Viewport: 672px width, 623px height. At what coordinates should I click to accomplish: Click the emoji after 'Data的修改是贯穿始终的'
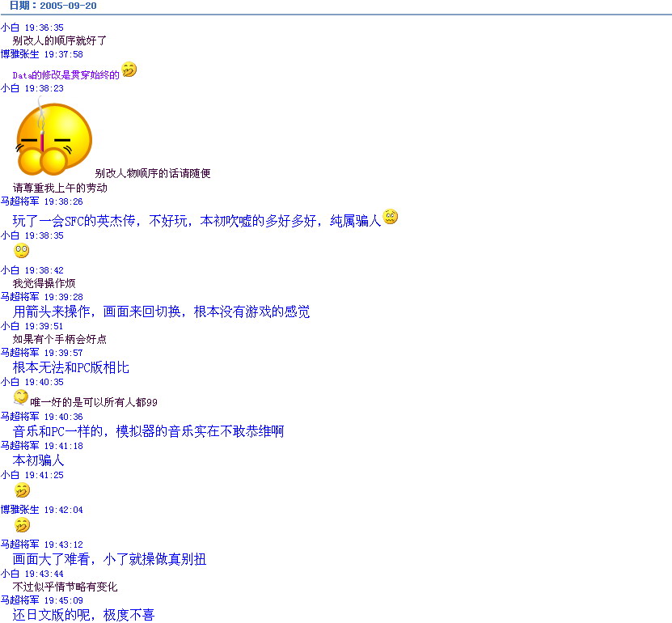(x=129, y=70)
